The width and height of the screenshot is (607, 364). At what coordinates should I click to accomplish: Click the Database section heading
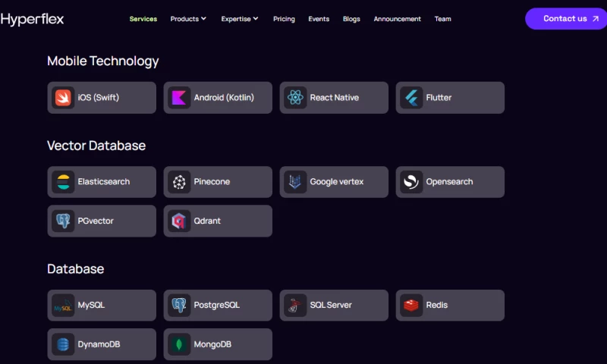(75, 269)
